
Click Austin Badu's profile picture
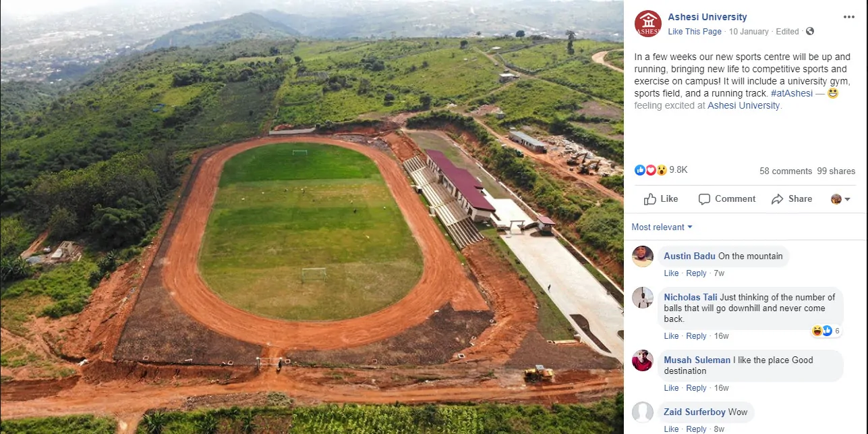click(643, 256)
